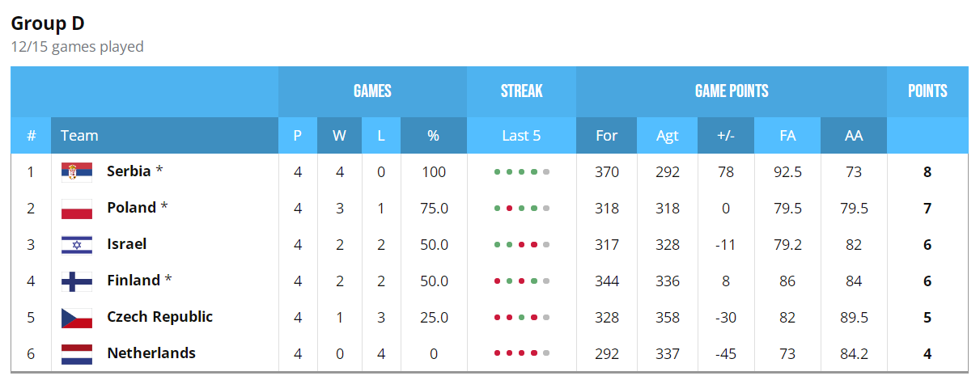
Task: Click the Last 5 column header
Action: 521,136
